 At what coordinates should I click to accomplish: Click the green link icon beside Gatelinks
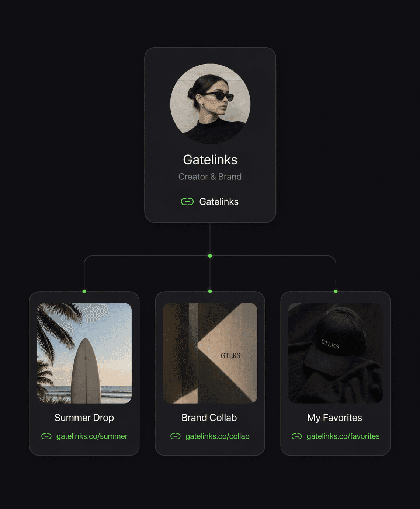point(187,202)
